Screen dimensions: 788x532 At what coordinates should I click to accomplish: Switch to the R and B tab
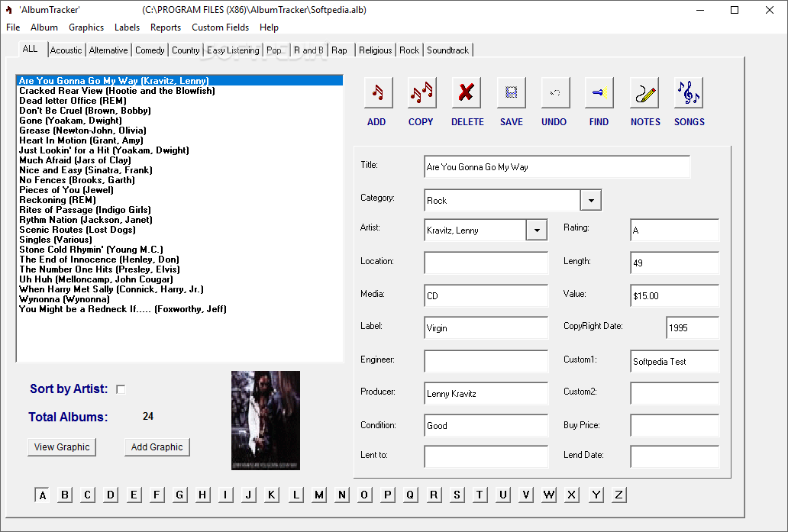click(x=308, y=50)
